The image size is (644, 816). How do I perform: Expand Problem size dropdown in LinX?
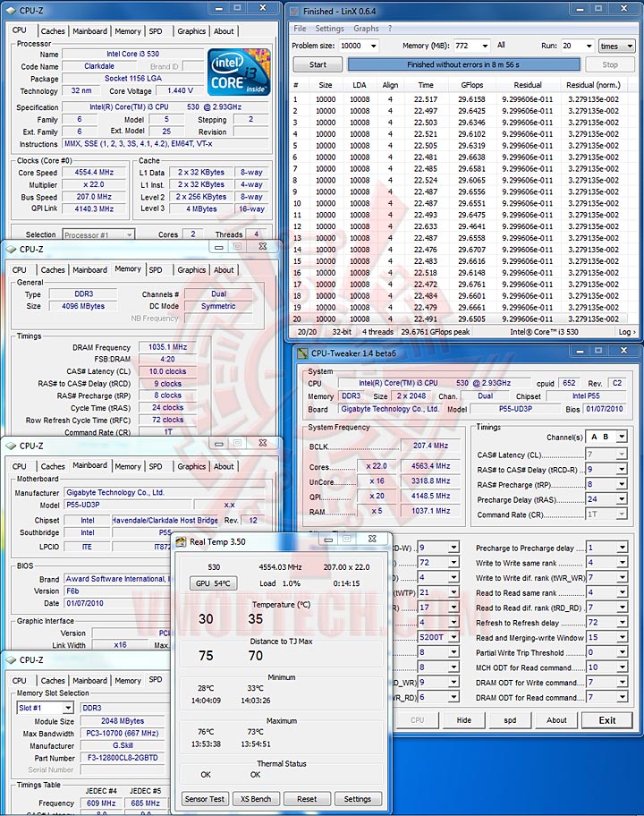pyautogui.click(x=373, y=46)
